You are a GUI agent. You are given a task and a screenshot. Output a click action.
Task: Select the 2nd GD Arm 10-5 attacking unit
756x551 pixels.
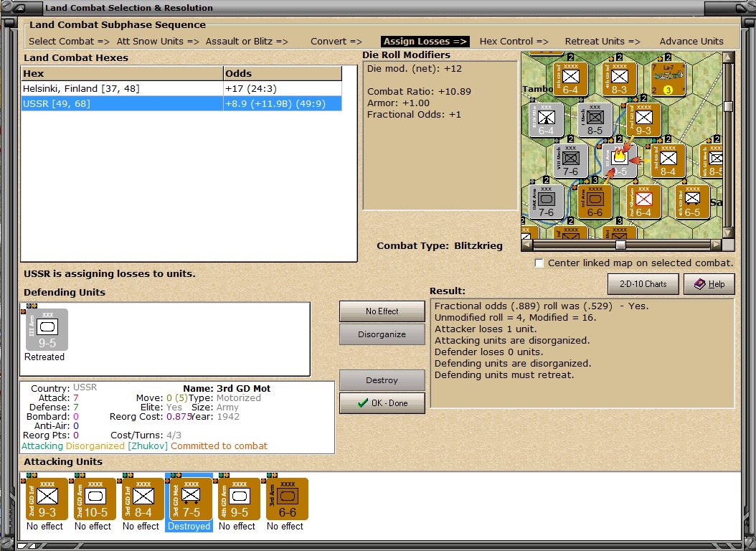tap(95, 499)
